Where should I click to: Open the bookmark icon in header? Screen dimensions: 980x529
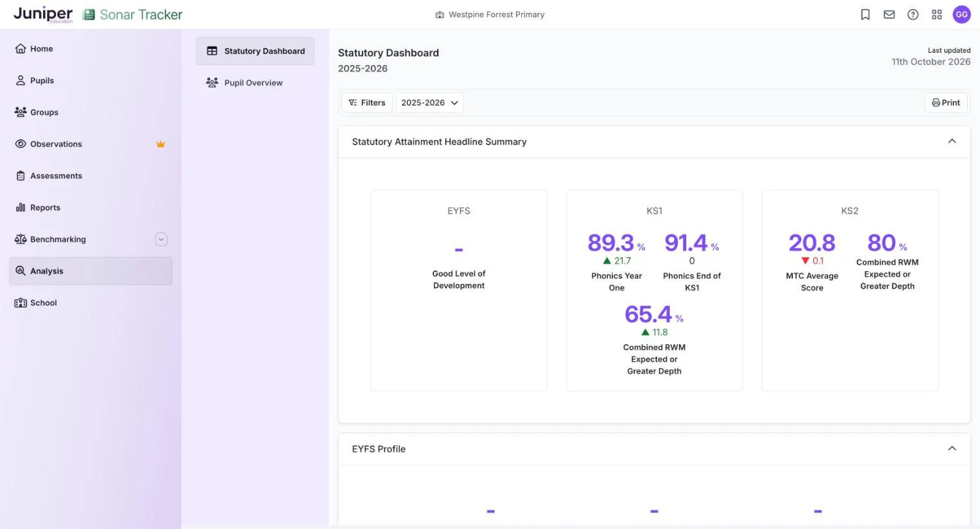point(865,14)
